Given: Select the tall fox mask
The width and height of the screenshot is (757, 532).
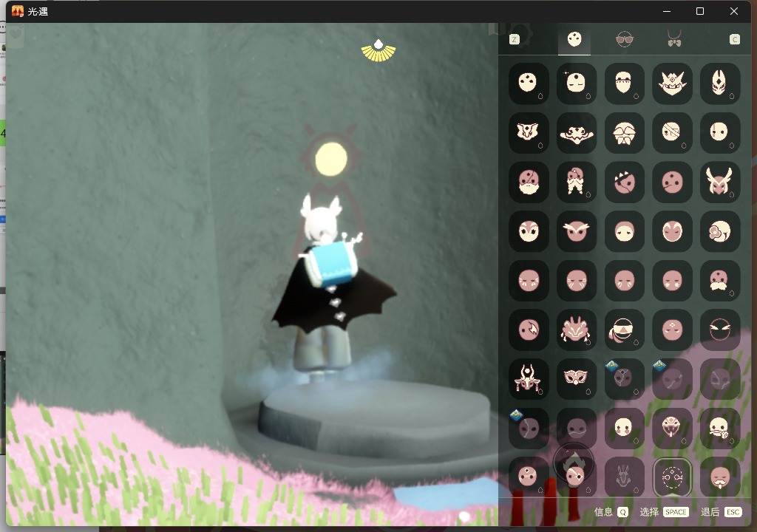Looking at the screenshot, I should 719,83.
